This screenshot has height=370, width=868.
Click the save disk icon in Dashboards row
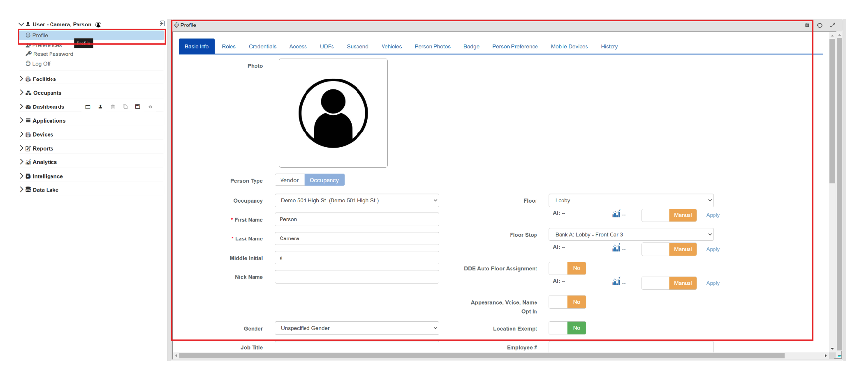pyautogui.click(x=138, y=106)
